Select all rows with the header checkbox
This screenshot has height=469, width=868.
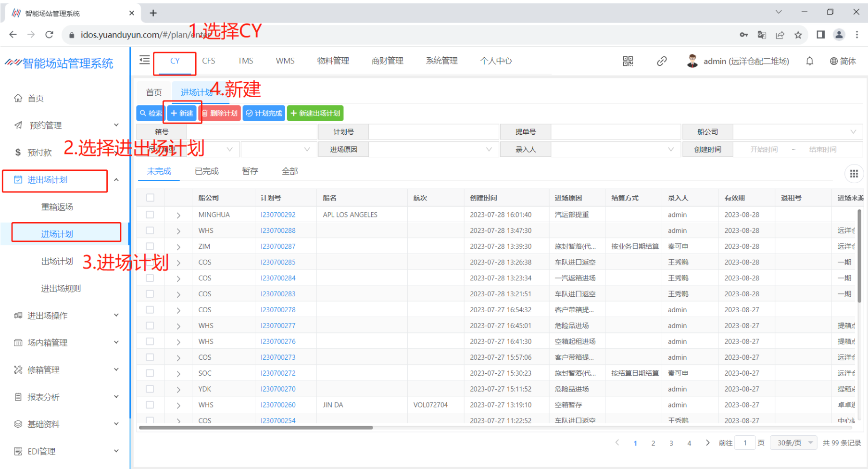pyautogui.click(x=150, y=198)
